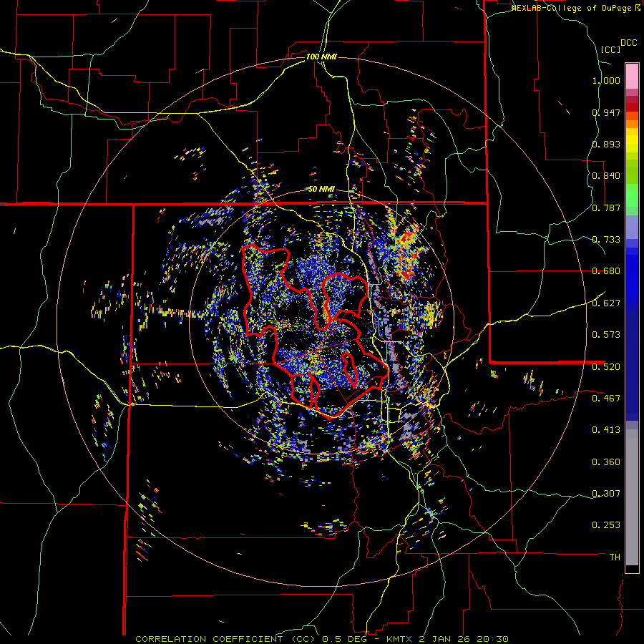The height and width of the screenshot is (644, 644).
Task: Click the 0.680 scale value
Action: point(606,271)
